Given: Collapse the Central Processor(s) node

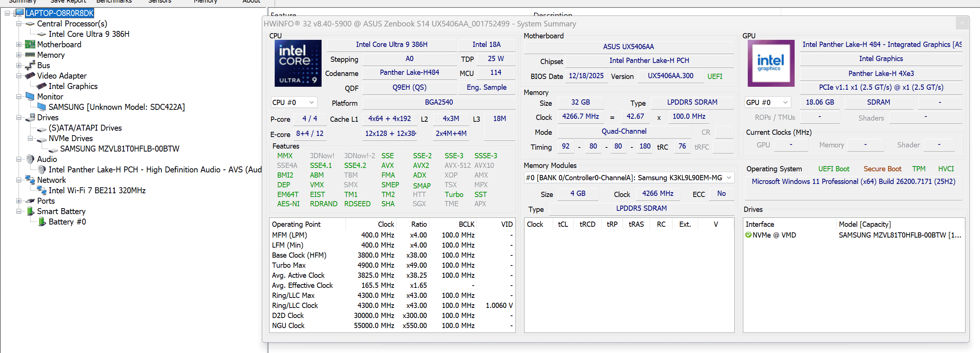Looking at the screenshot, I should tap(19, 23).
